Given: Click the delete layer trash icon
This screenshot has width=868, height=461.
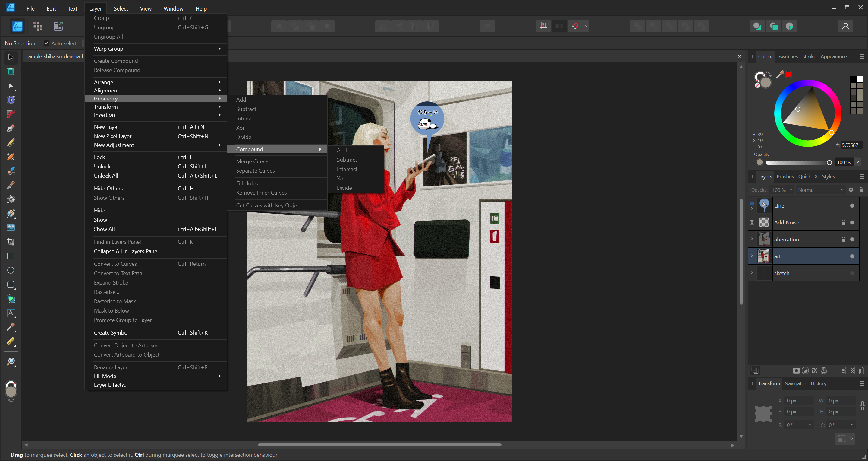Looking at the screenshot, I should (x=861, y=370).
